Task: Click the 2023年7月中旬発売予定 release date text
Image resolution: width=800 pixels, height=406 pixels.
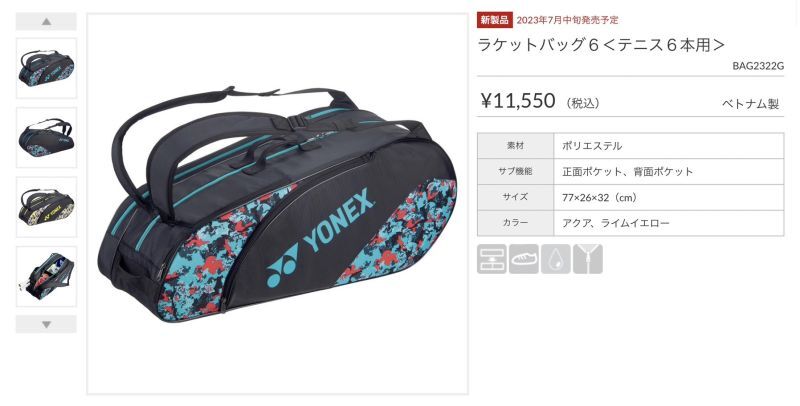Action: pos(567,20)
